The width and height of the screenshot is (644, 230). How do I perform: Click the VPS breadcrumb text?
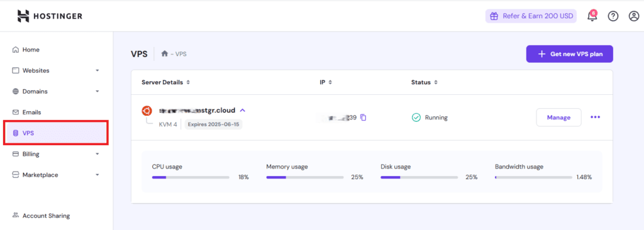[180, 54]
